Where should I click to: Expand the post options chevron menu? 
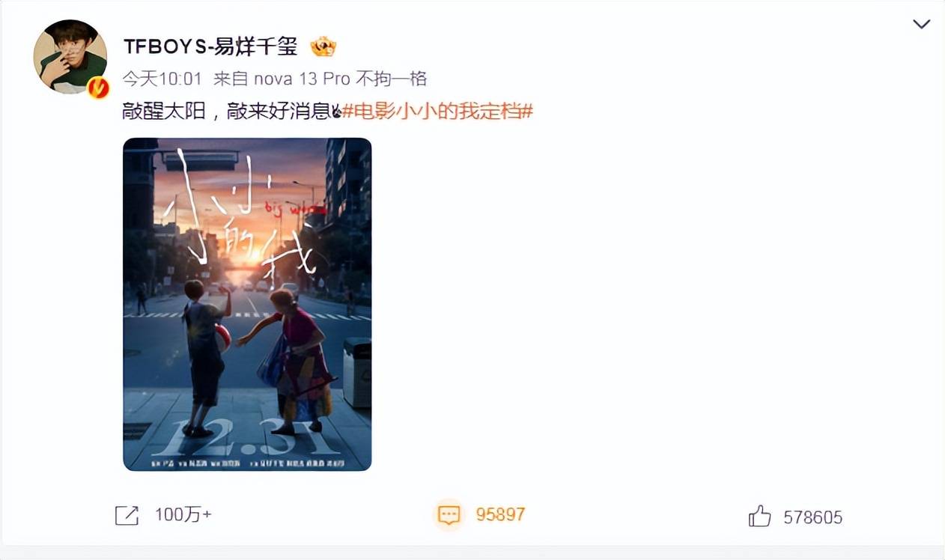[x=921, y=24]
